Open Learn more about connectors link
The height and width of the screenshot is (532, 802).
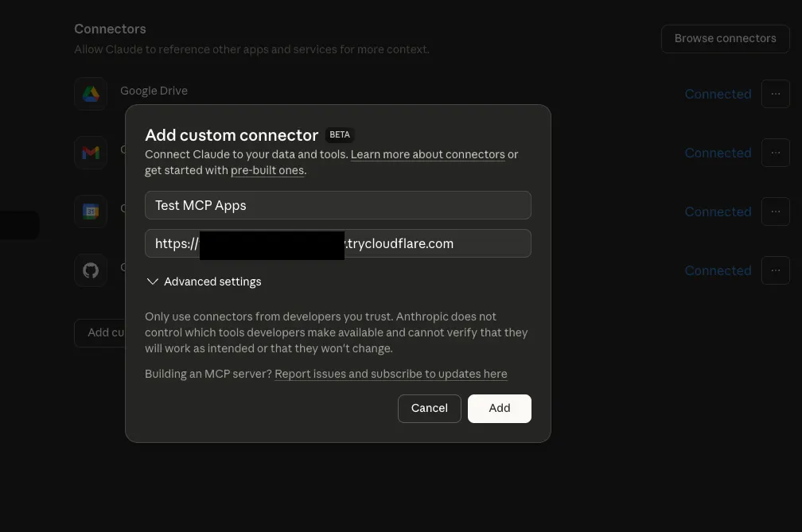pos(427,154)
